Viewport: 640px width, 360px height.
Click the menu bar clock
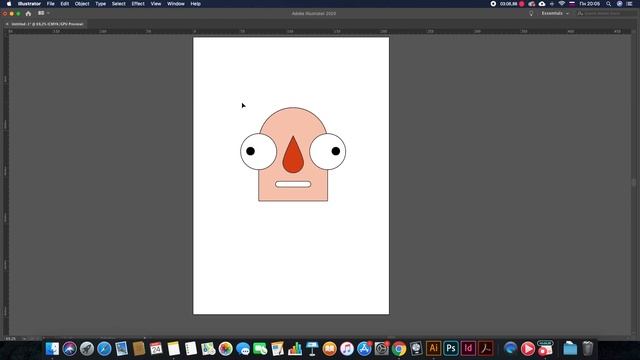589,4
